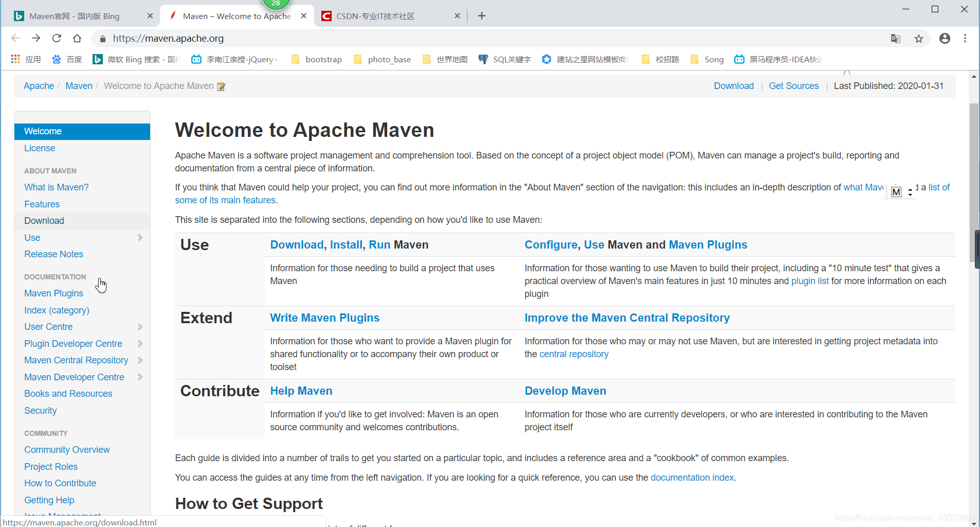Open Community Overview
Screen dimensions: 980x527
[x=67, y=450]
